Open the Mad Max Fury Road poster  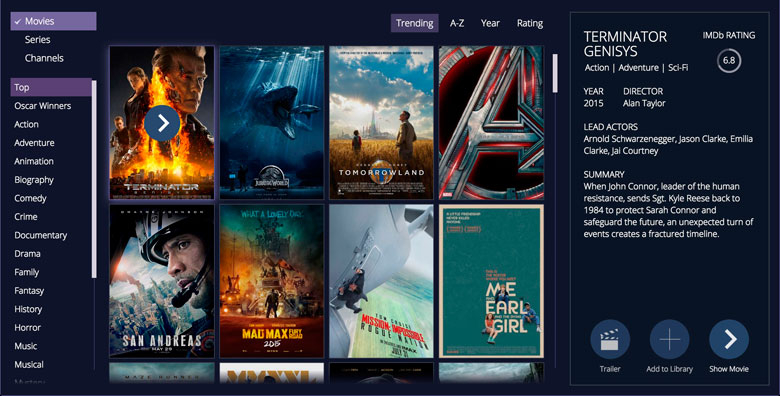pos(272,281)
